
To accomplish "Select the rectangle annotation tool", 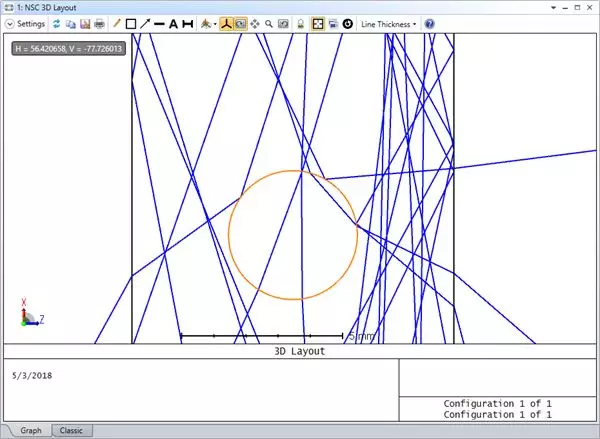I will (x=131, y=23).
